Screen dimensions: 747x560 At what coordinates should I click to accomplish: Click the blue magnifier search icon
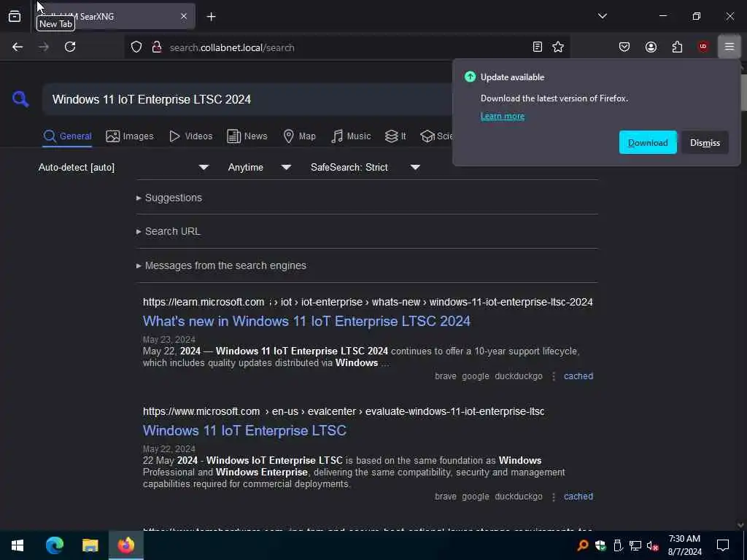point(20,99)
